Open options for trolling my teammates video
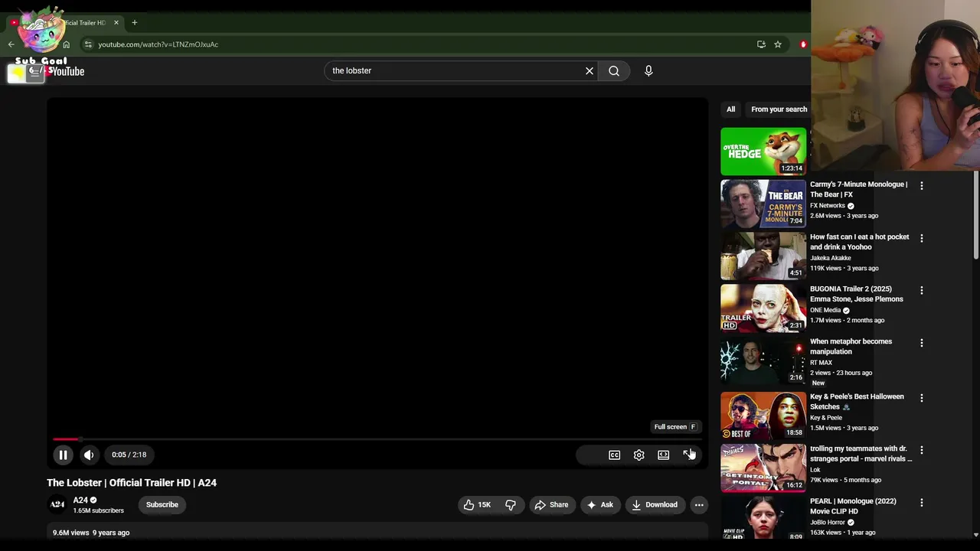 click(x=922, y=450)
